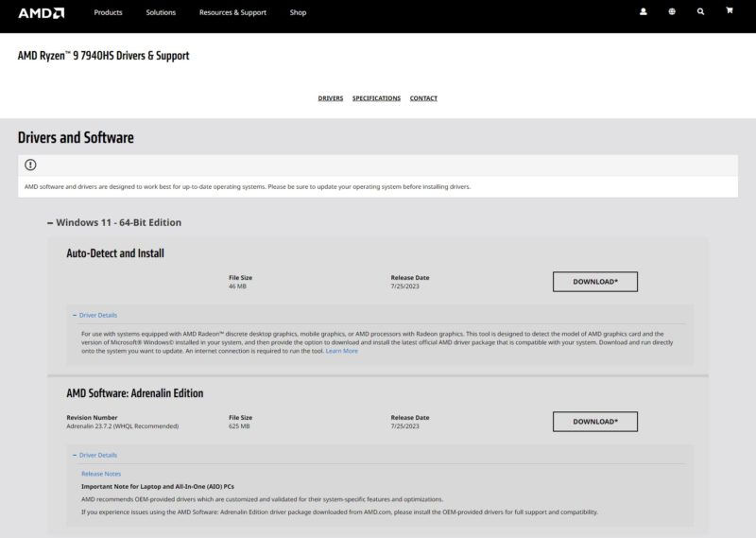Viewport: 756px width, 538px height.
Task: Open the Release Notes link
Action: click(x=101, y=474)
